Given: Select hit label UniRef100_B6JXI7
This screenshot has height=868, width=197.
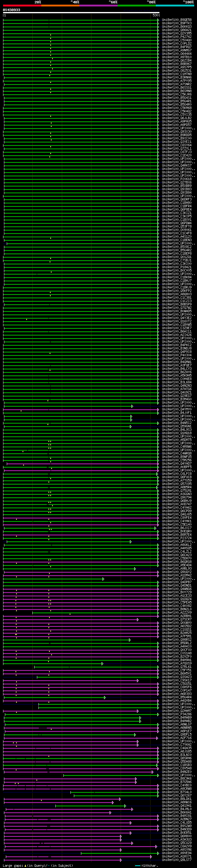Looking at the screenshot, I should 177,528.
